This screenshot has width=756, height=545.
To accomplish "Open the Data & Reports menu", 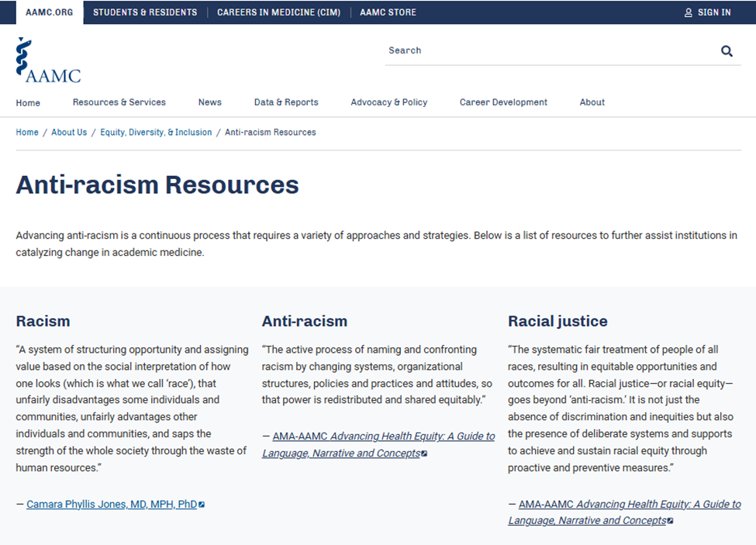I will tap(286, 102).
